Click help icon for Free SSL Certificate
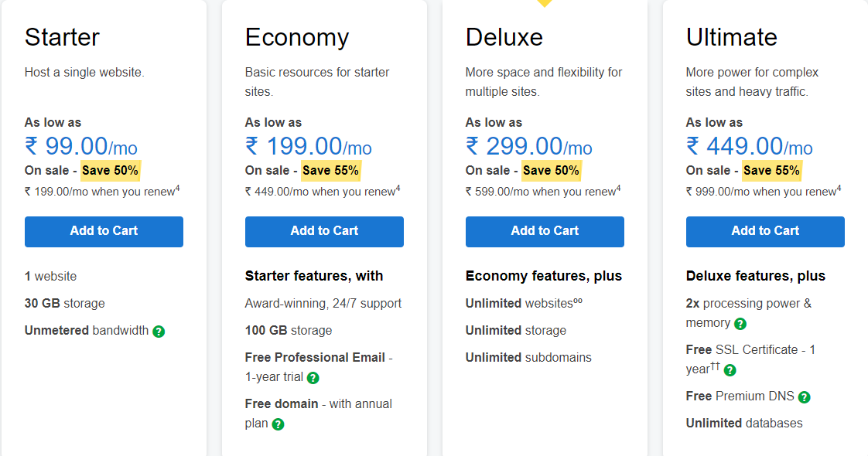Image resolution: width=868 pixels, height=456 pixels. pos(730,370)
